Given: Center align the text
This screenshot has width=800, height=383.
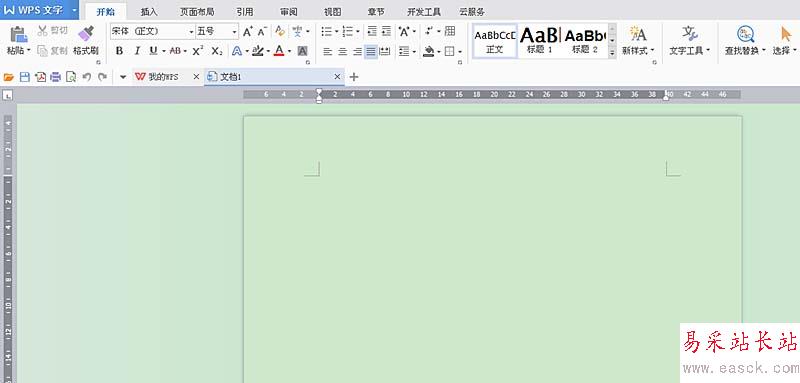Looking at the screenshot, I should [x=342, y=51].
